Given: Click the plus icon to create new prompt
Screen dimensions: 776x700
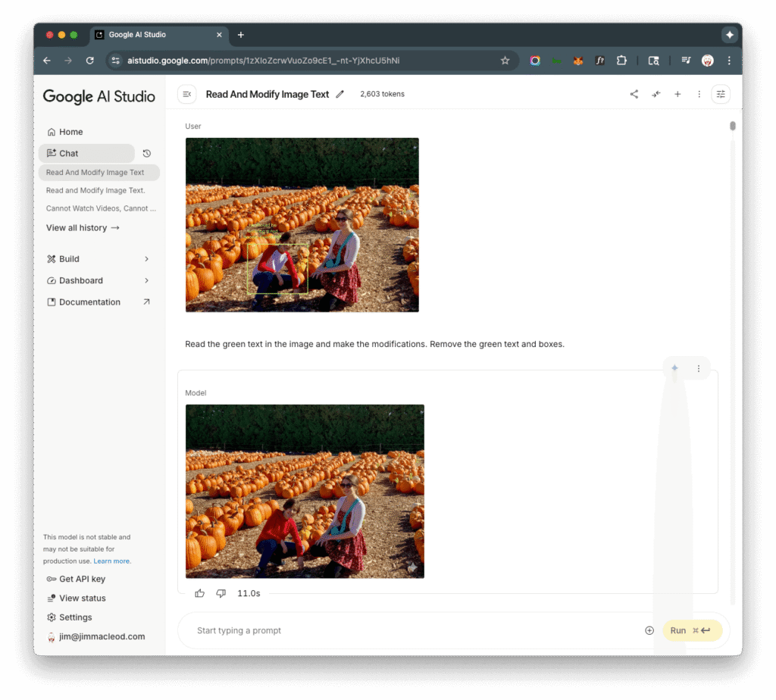Looking at the screenshot, I should 677,94.
